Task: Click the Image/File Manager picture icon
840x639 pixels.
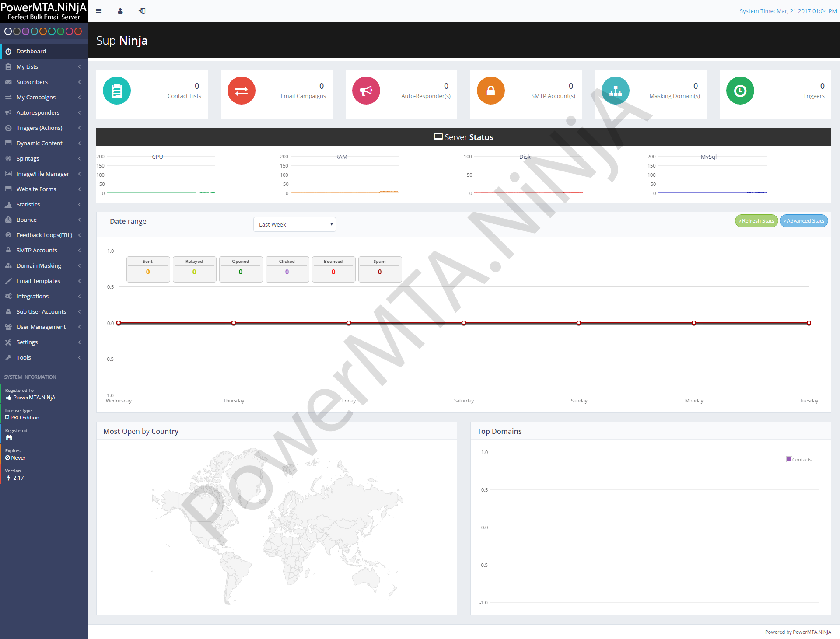Action: pyautogui.click(x=8, y=174)
